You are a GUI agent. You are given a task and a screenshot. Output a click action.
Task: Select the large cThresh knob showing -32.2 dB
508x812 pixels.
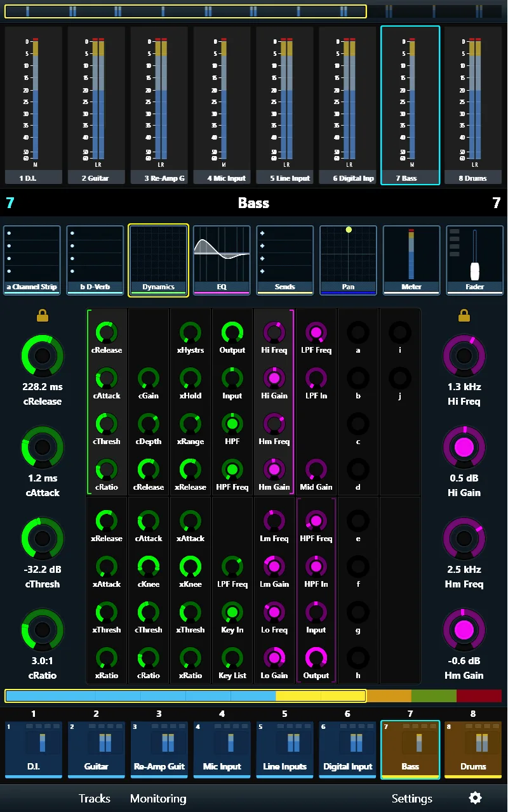(43, 539)
